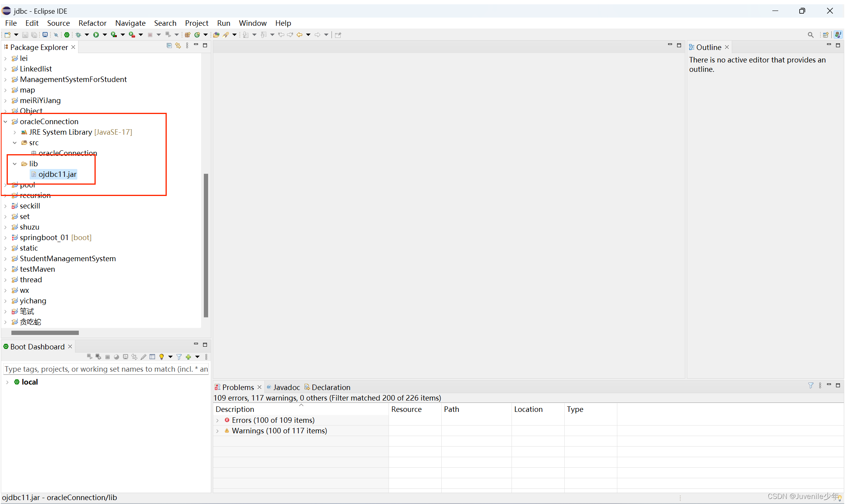
Task: Open Package Explorer view menu dots
Action: [x=187, y=46]
